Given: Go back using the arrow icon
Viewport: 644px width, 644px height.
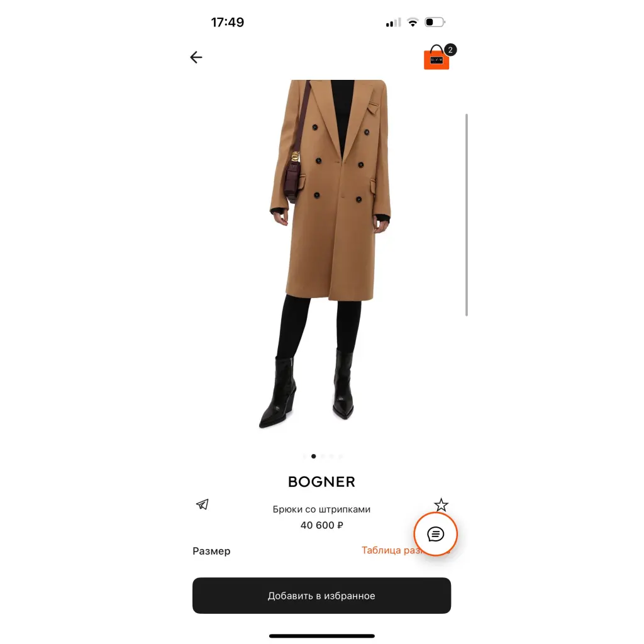Looking at the screenshot, I should pos(196,57).
